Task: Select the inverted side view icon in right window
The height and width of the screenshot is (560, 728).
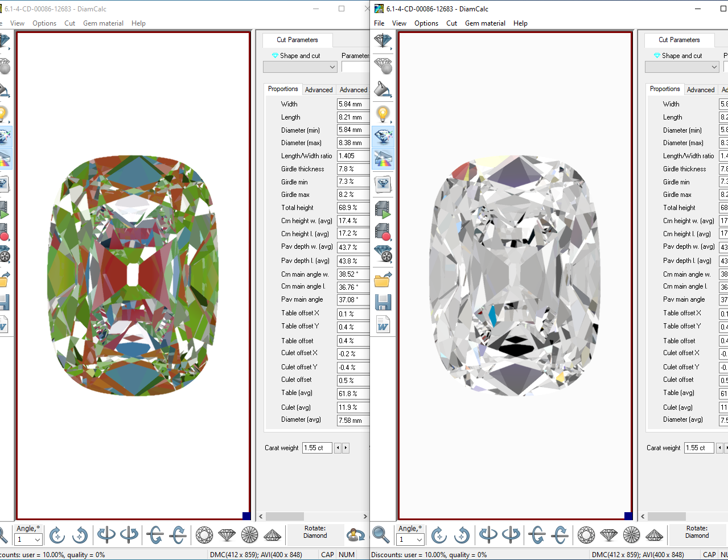Action: (x=654, y=535)
